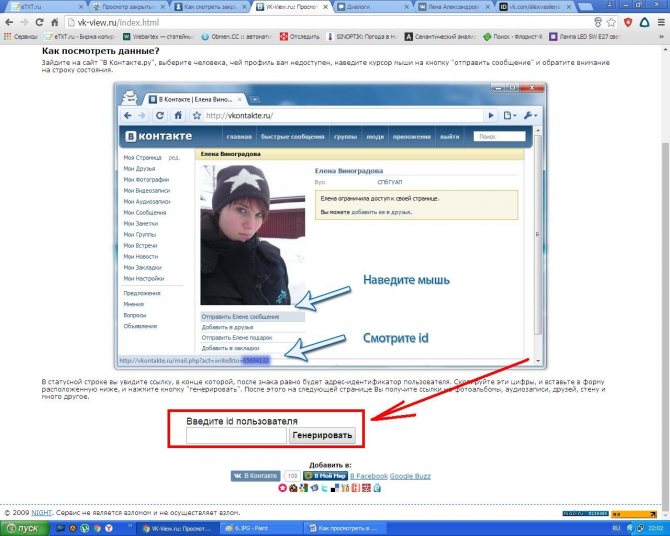
Task: Open the Webartex bookmark
Action: point(157,37)
